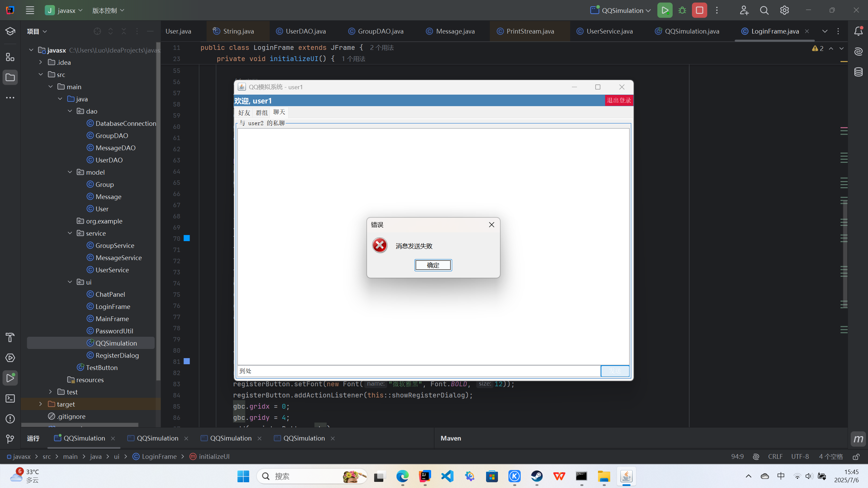The width and height of the screenshot is (868, 488).
Task: Open the Problems tool window icon
Action: 10,419
